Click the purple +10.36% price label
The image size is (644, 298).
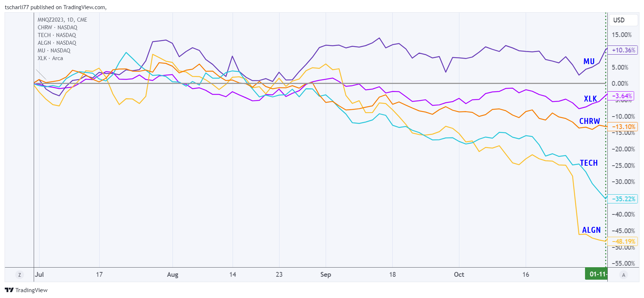point(623,50)
